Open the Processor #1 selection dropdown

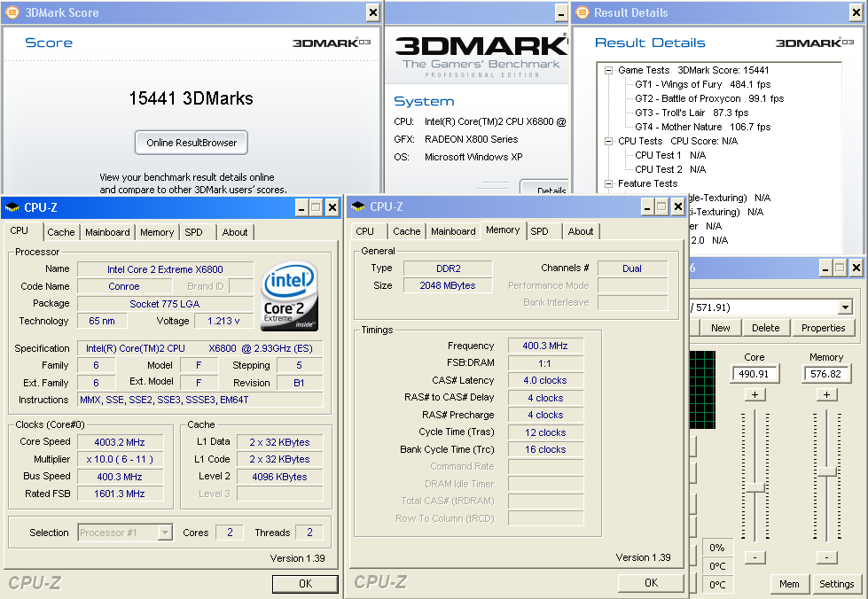click(x=165, y=533)
